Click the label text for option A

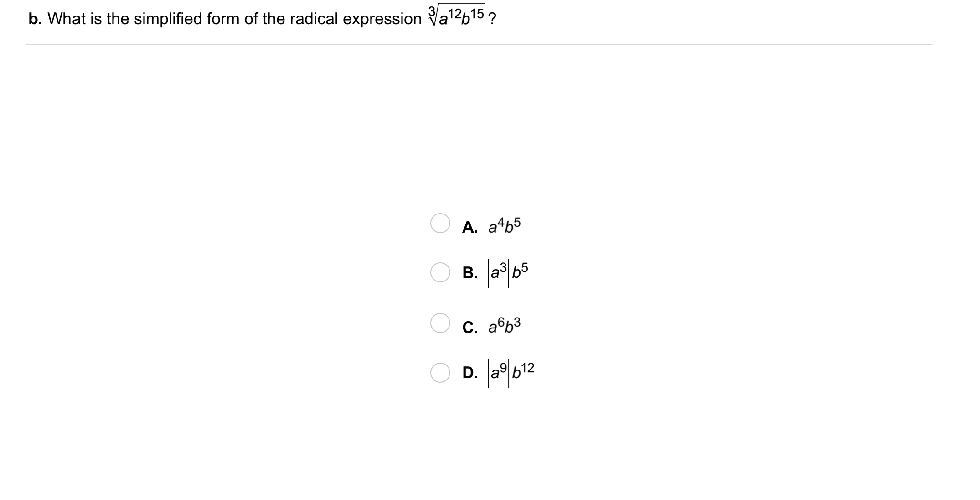(469, 227)
